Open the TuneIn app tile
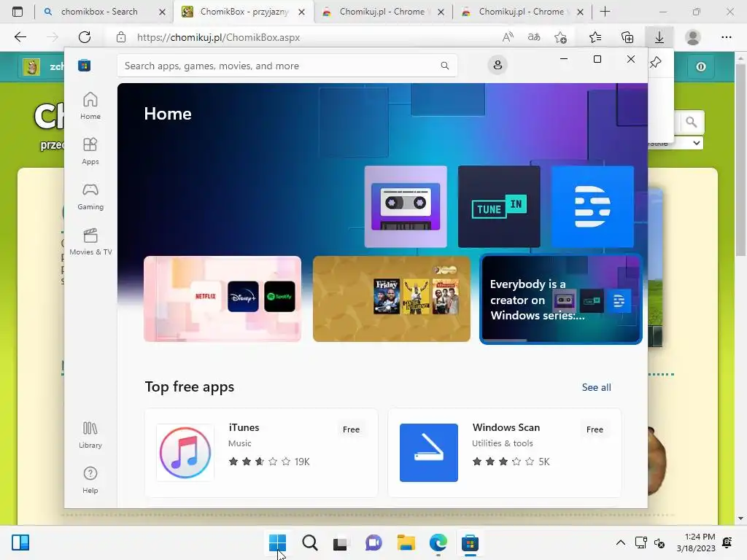This screenshot has width=747, height=560. coord(499,206)
